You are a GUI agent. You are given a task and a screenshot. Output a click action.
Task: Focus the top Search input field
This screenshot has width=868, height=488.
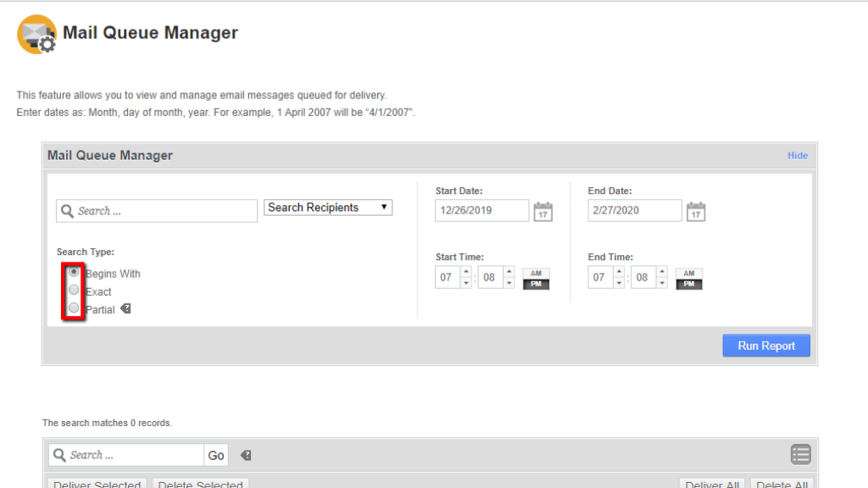[x=157, y=211]
